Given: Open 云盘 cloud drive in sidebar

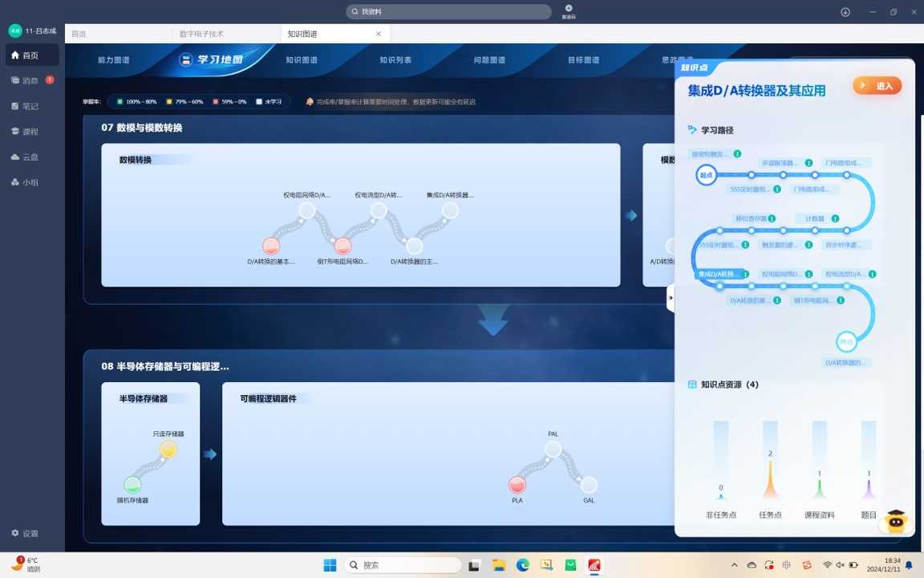Looking at the screenshot, I should click(30, 157).
